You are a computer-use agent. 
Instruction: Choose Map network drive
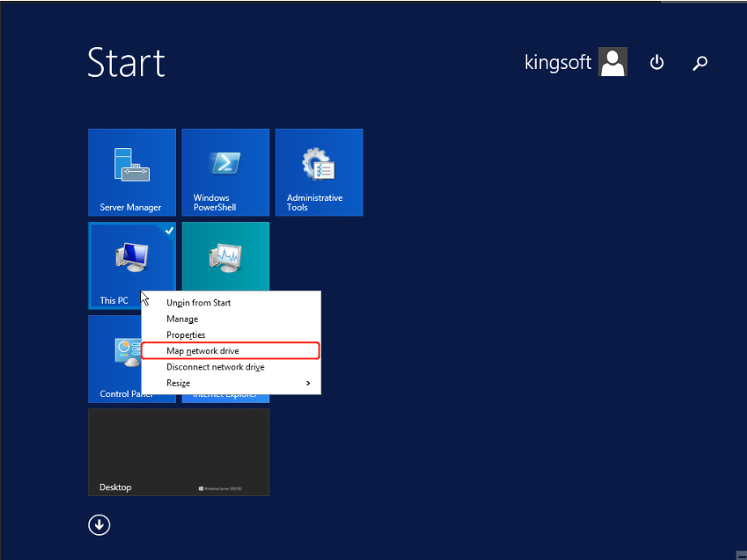click(x=231, y=351)
